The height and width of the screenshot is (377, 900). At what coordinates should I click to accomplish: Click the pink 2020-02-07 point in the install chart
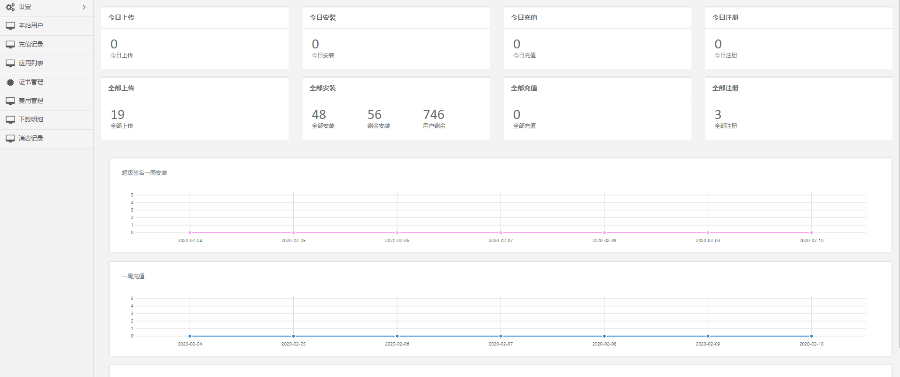tap(501, 232)
